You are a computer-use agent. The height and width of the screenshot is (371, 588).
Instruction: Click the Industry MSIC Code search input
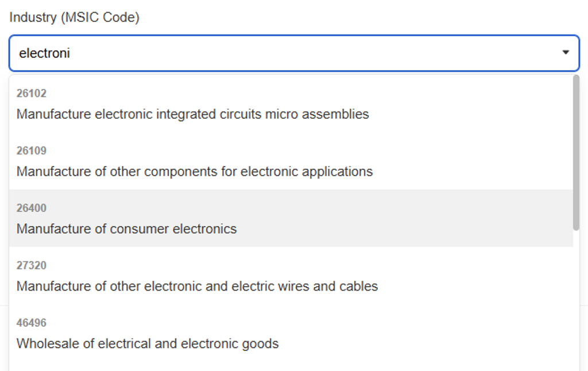point(287,53)
